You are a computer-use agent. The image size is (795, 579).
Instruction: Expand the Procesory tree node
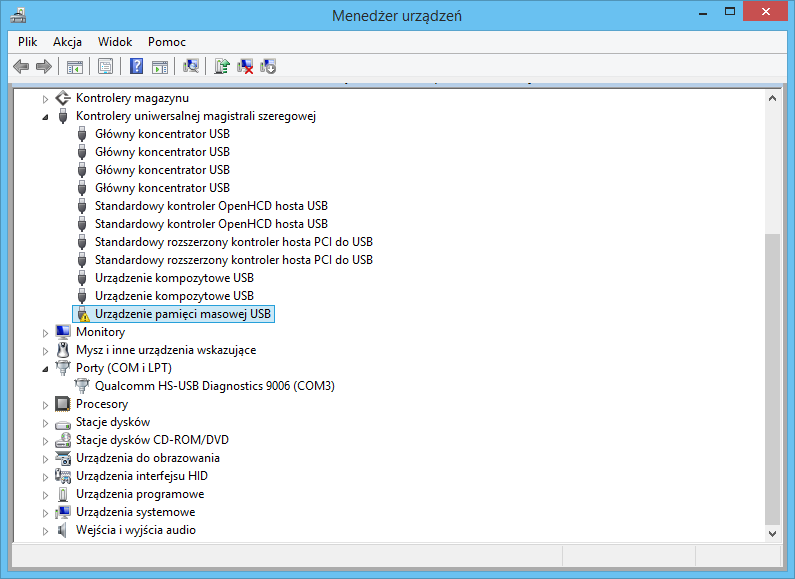coord(45,404)
